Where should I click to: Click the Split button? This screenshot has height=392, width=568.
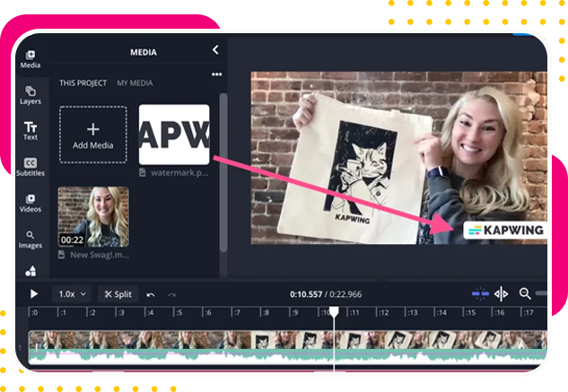118,294
